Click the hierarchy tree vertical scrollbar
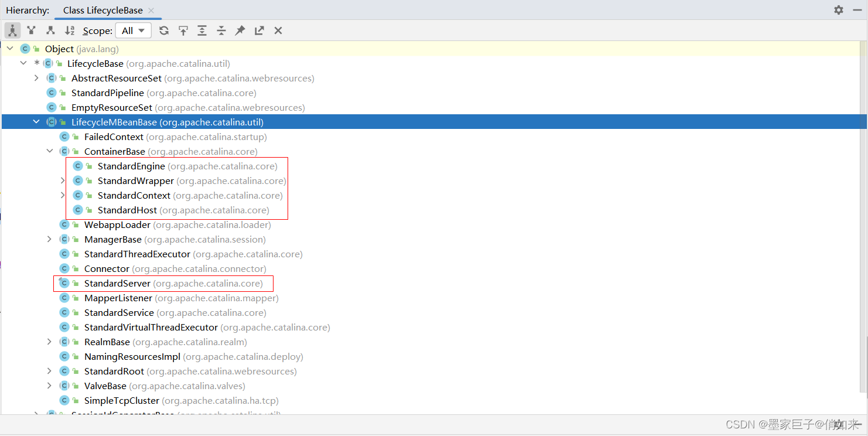This screenshot has width=868, height=436. coord(864,217)
